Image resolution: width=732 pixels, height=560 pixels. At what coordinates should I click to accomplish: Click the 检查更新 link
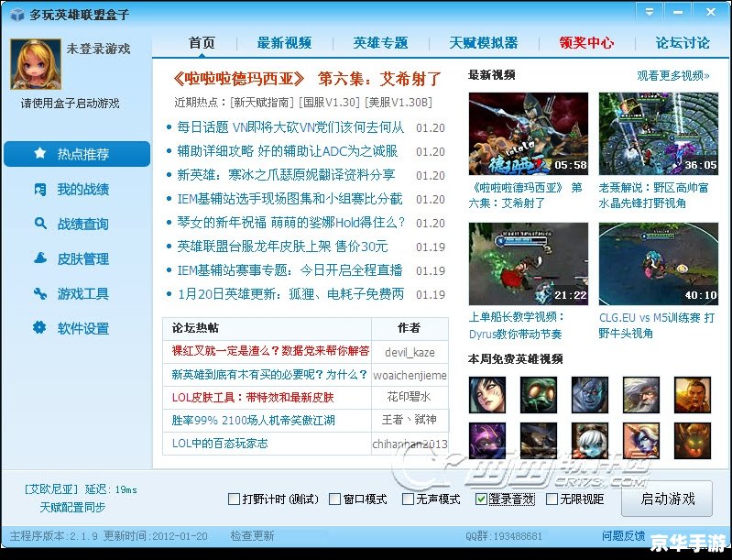point(252,536)
